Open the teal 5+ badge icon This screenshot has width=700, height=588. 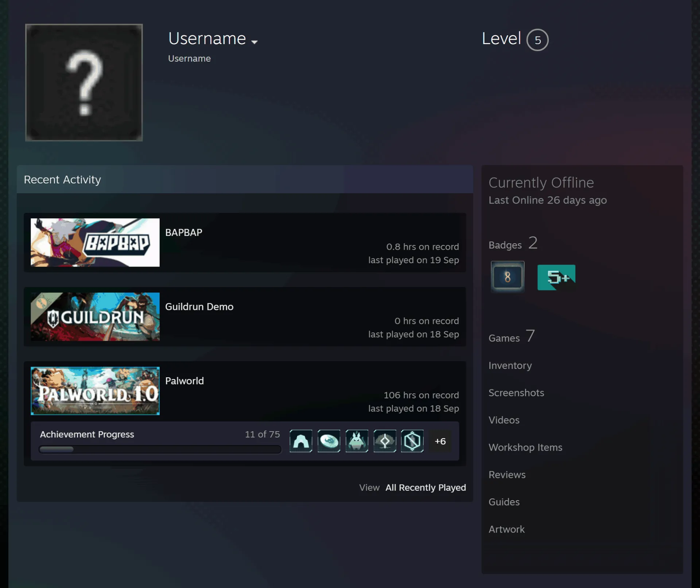pyautogui.click(x=556, y=277)
